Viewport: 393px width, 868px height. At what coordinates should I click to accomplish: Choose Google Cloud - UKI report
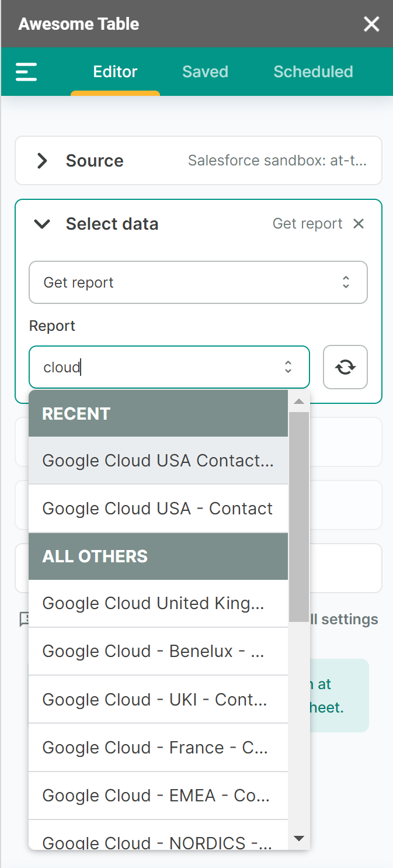[158, 700]
